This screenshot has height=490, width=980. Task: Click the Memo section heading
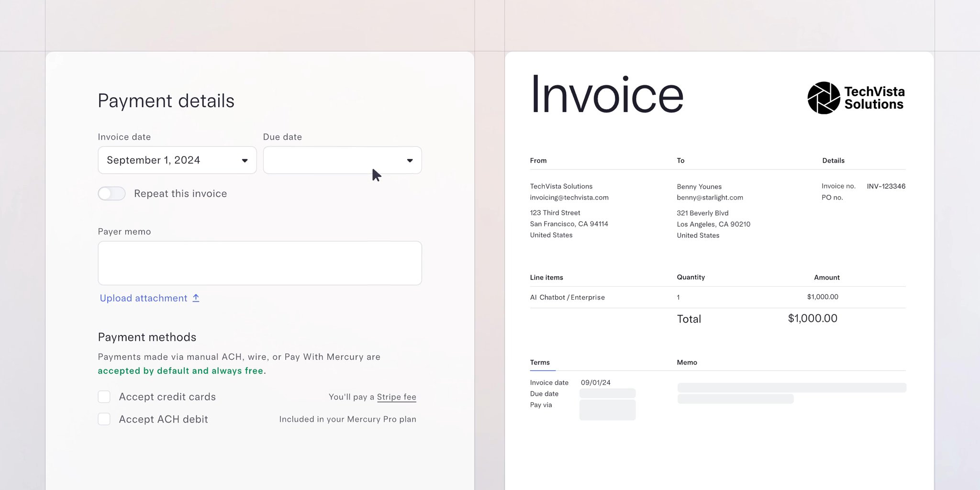(687, 362)
